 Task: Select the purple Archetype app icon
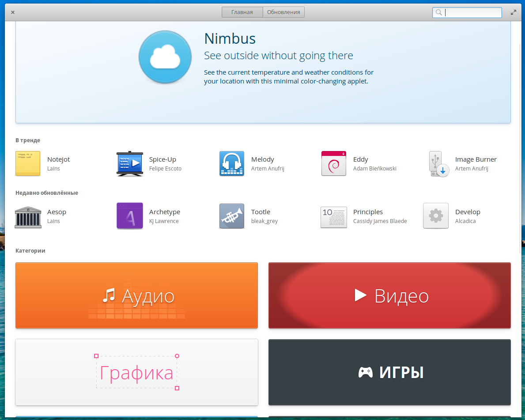coord(130,216)
